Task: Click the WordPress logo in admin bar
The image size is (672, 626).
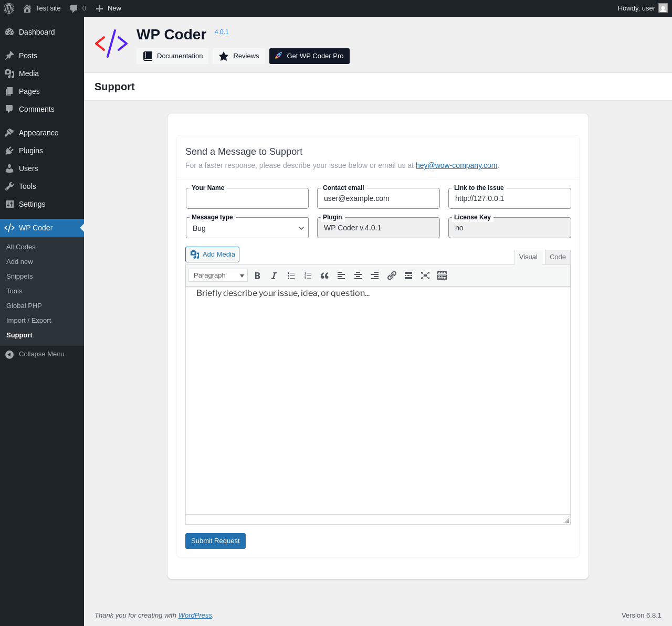Action: click(x=9, y=8)
